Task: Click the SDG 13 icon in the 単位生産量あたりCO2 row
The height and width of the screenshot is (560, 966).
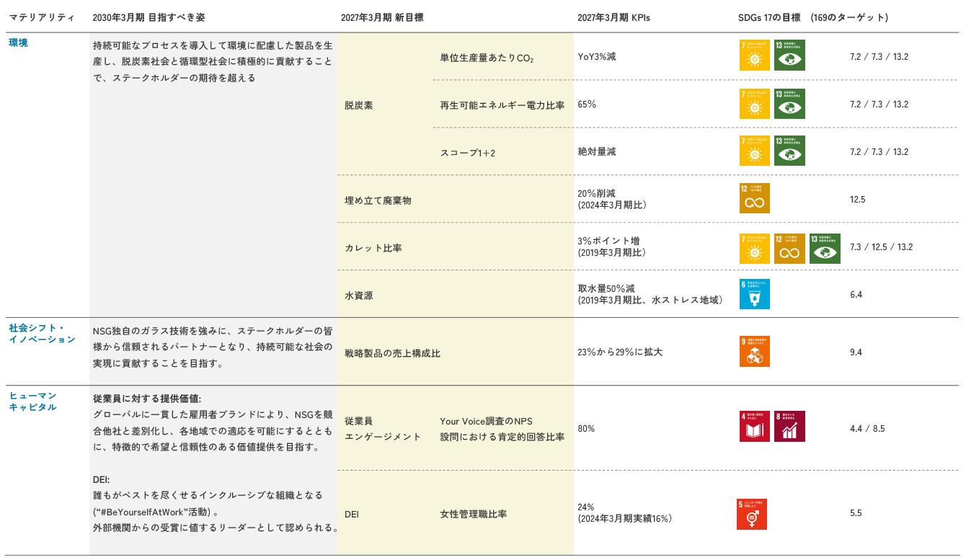Action: (789, 55)
